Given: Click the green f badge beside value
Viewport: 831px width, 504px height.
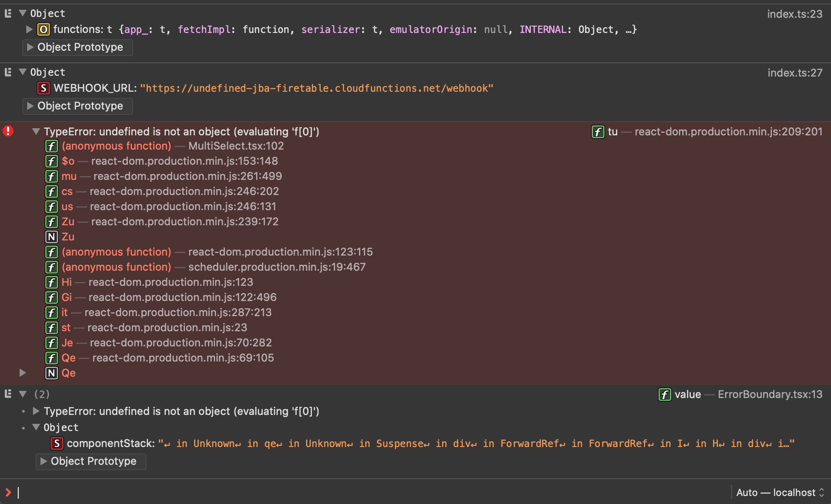Looking at the screenshot, I should [x=664, y=394].
